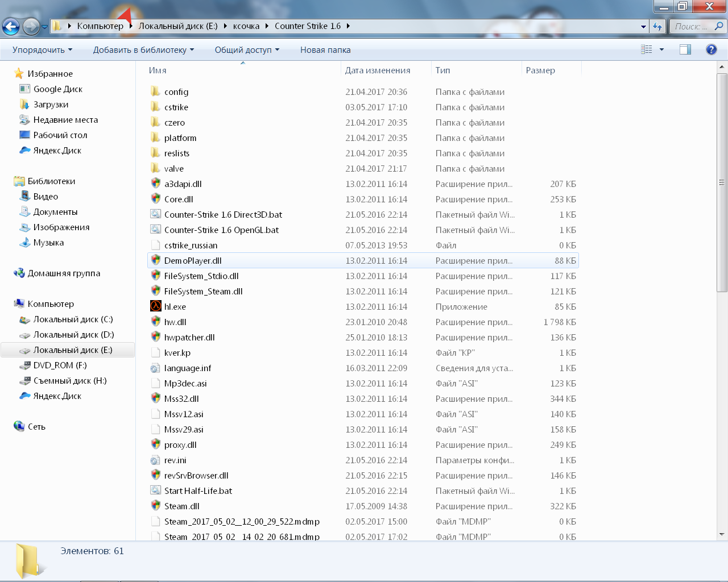This screenshot has width=728, height=582.
Task: Click "Компьютер" in the address breadcrumb
Action: pyautogui.click(x=100, y=26)
